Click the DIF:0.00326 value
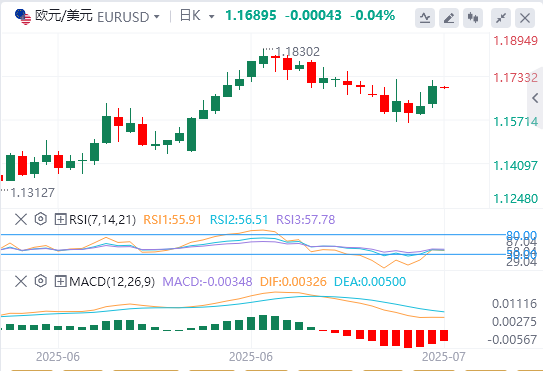The width and height of the screenshot is (543, 371). (x=293, y=282)
